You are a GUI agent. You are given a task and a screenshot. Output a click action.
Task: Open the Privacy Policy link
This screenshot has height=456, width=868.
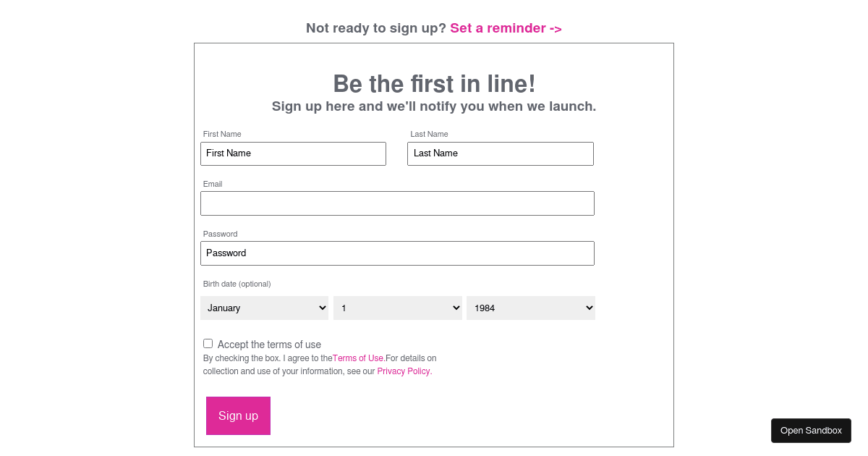[403, 371]
